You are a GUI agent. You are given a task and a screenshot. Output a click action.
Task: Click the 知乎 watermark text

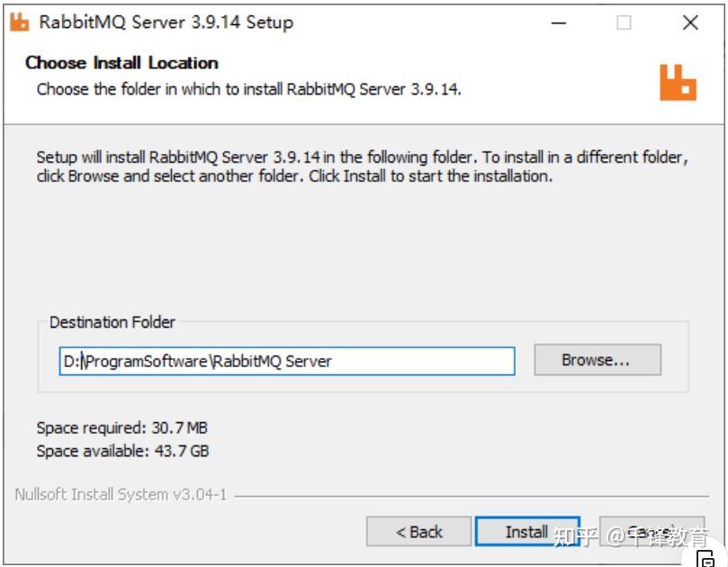[x=576, y=537]
